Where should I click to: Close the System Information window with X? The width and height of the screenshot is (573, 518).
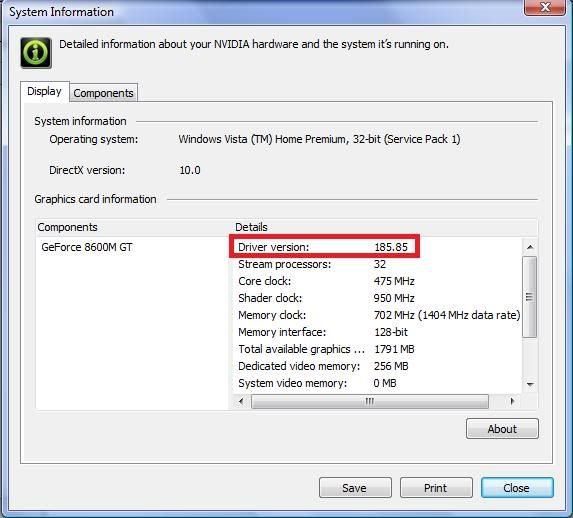(x=544, y=7)
